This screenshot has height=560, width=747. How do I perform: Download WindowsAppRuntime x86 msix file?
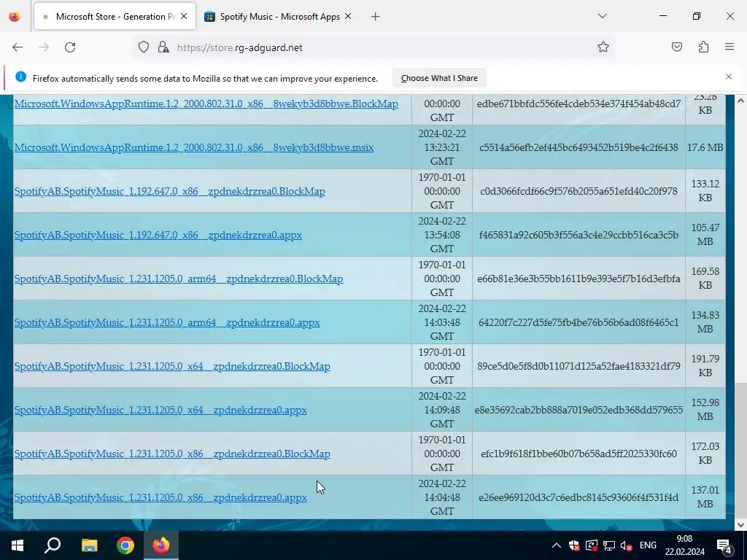(x=194, y=147)
